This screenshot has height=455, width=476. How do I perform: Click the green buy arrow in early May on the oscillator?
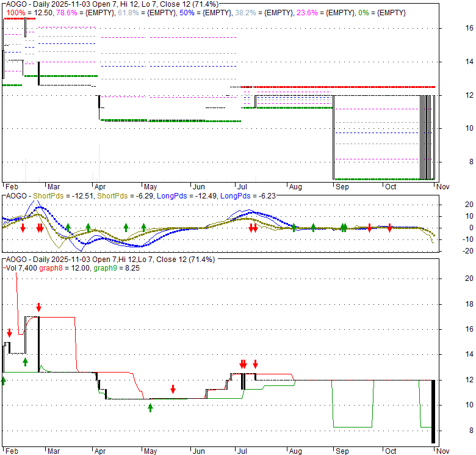point(143,227)
